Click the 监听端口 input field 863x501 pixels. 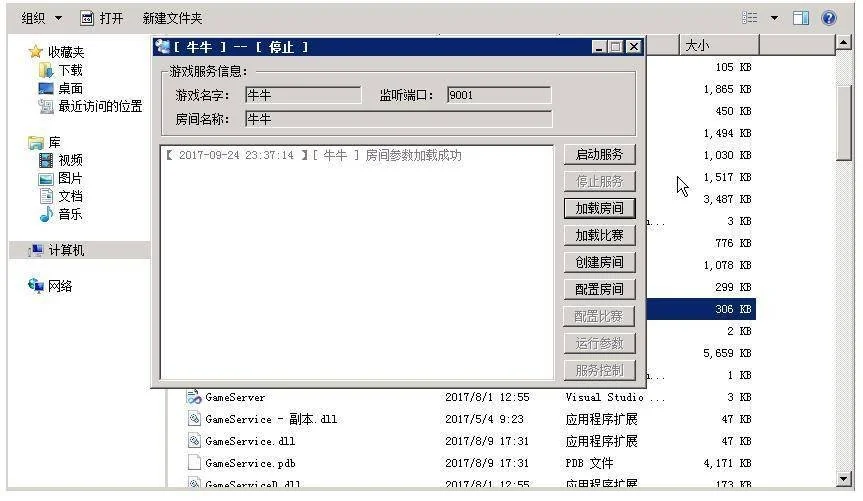498,95
